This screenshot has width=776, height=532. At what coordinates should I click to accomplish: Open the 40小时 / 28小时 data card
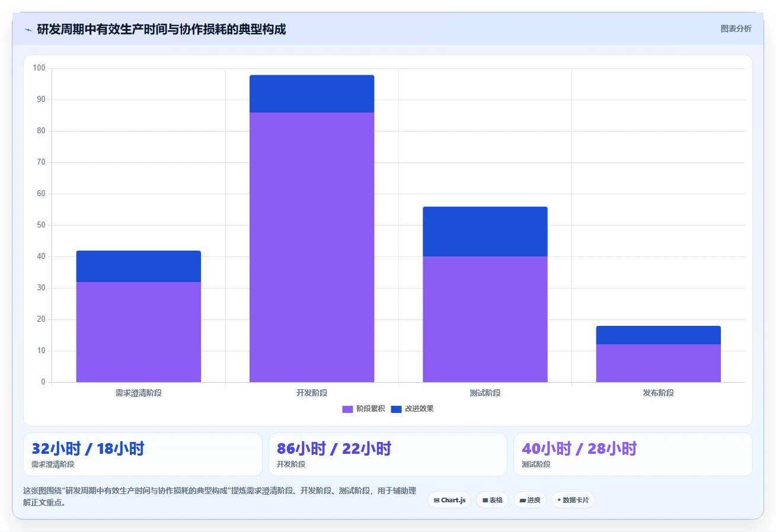click(633, 454)
